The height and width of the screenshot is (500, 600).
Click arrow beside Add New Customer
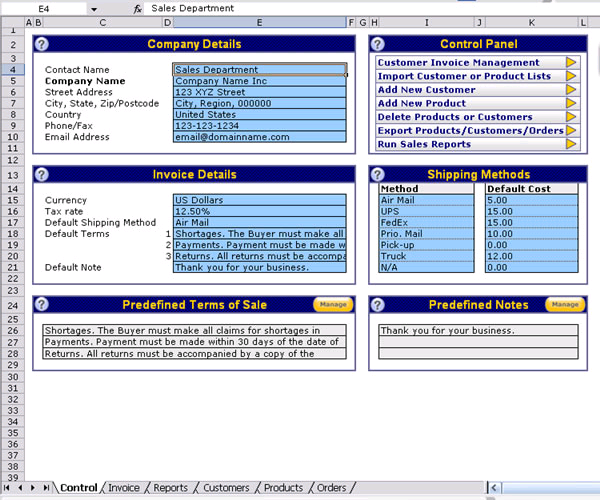pyautogui.click(x=572, y=90)
